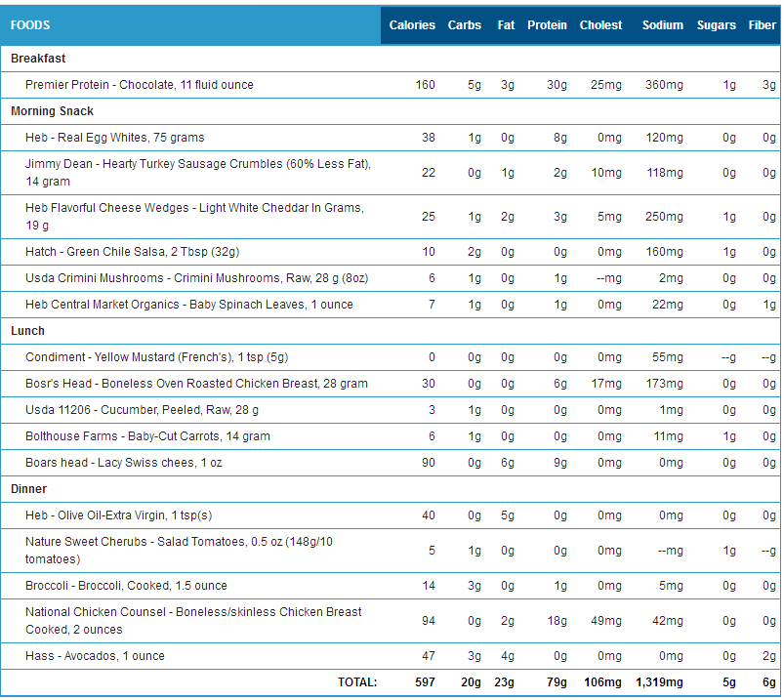Click Baby Spinach sodium value 22mg

pos(668,305)
